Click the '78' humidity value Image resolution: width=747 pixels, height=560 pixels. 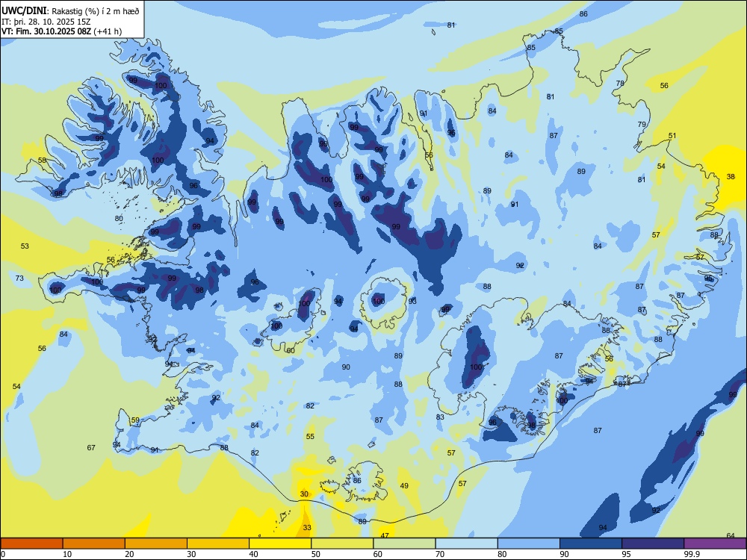tap(620, 83)
